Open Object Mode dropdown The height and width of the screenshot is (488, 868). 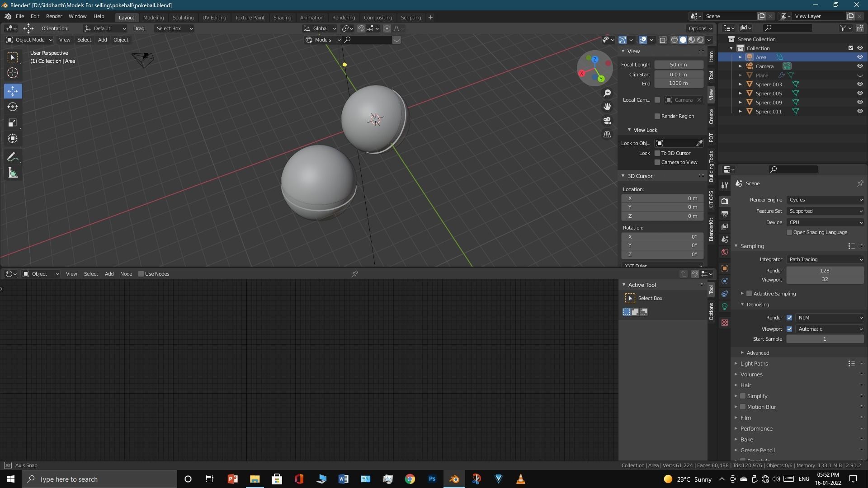click(x=29, y=40)
